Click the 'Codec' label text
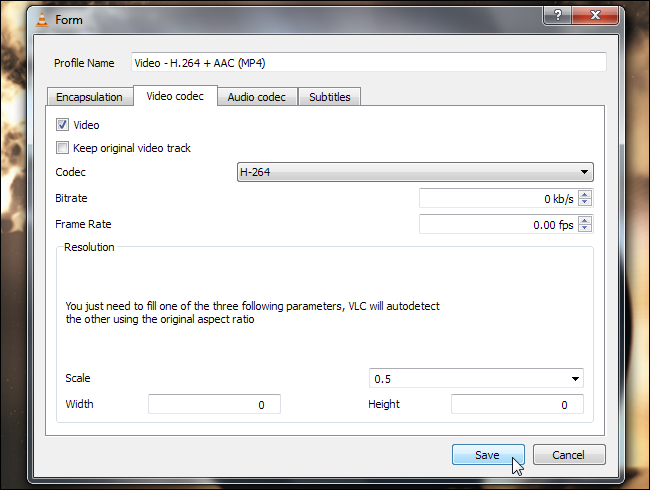Image resolution: width=650 pixels, height=490 pixels. [x=70, y=172]
